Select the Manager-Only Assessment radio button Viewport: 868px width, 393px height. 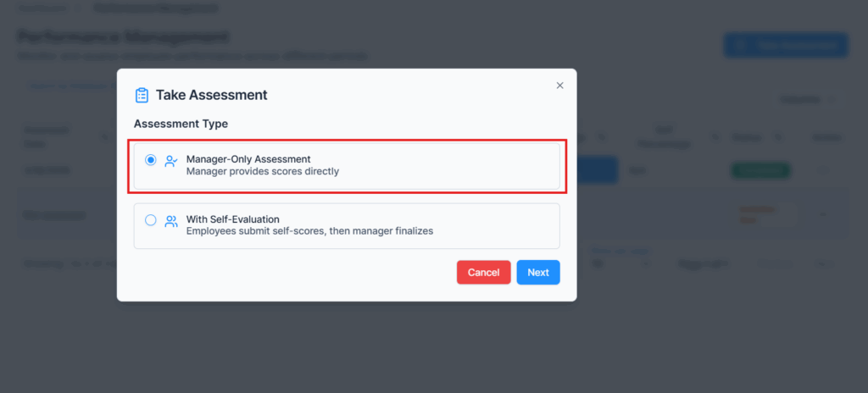(x=151, y=160)
